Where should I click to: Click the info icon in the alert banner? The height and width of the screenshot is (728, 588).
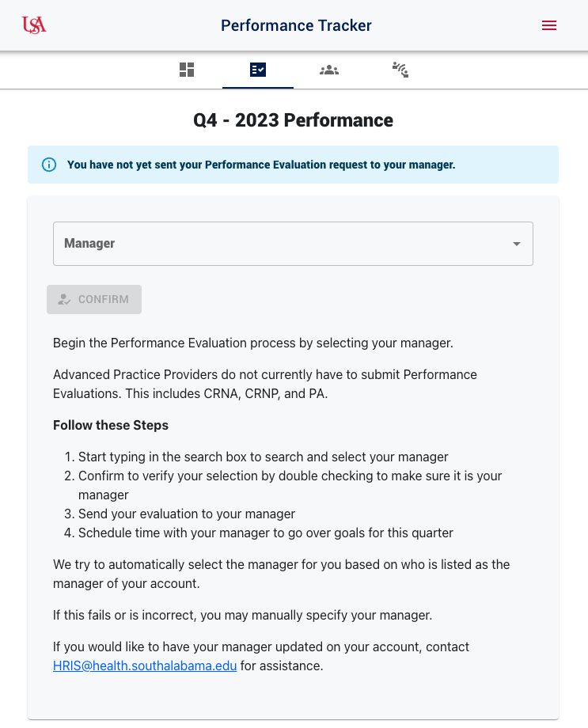point(49,165)
